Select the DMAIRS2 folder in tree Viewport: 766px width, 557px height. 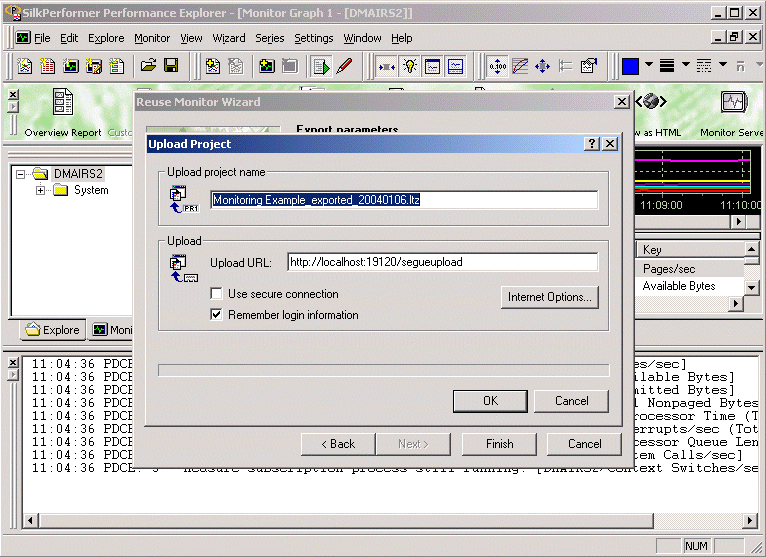tap(78, 174)
